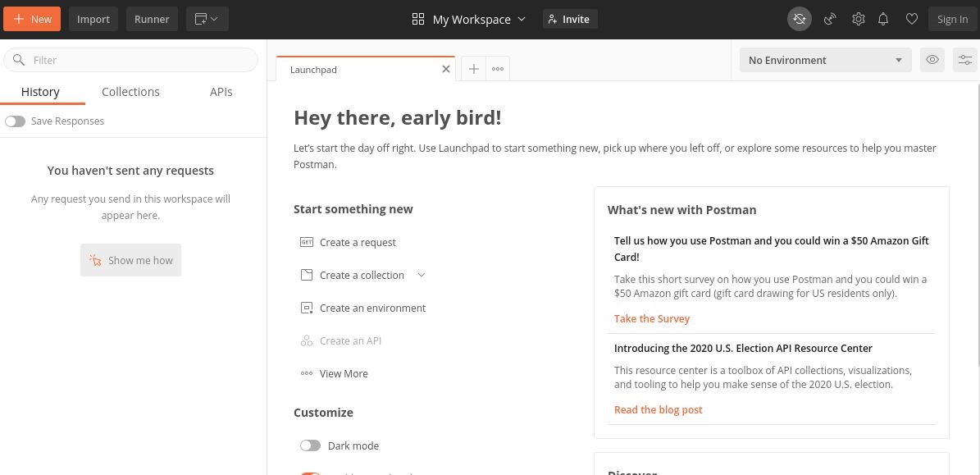Open the No Environment dropdown
The height and width of the screenshot is (475, 980).
825,60
